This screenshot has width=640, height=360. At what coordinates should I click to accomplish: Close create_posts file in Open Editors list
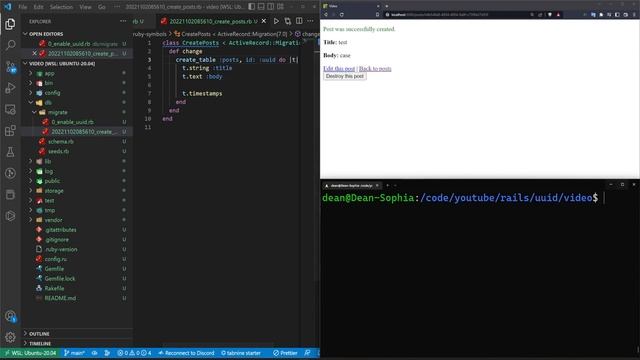(34, 53)
